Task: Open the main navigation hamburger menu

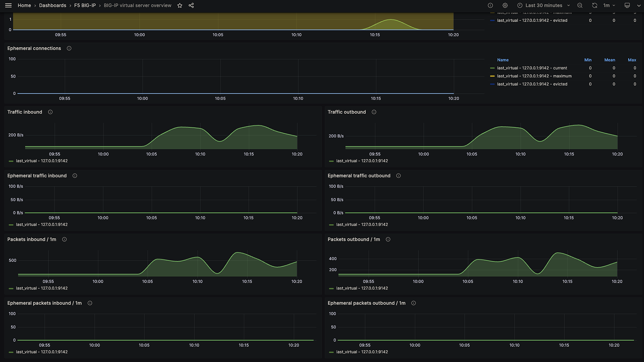Action: [x=8, y=5]
